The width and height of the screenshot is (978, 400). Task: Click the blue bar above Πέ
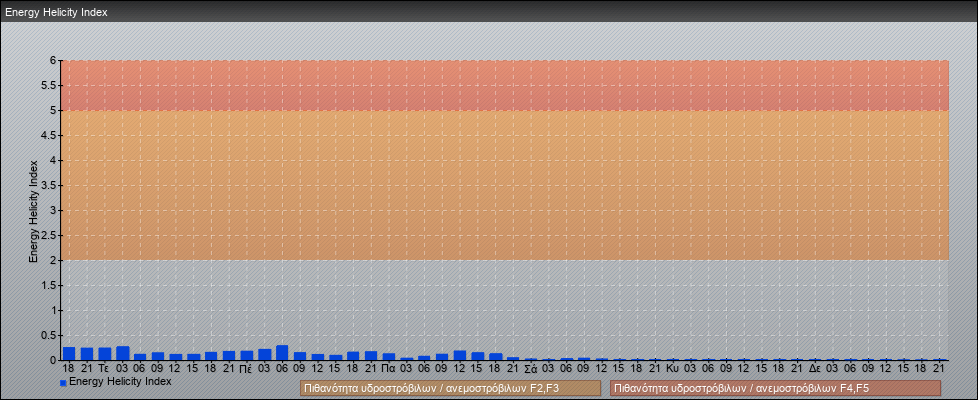247,355
